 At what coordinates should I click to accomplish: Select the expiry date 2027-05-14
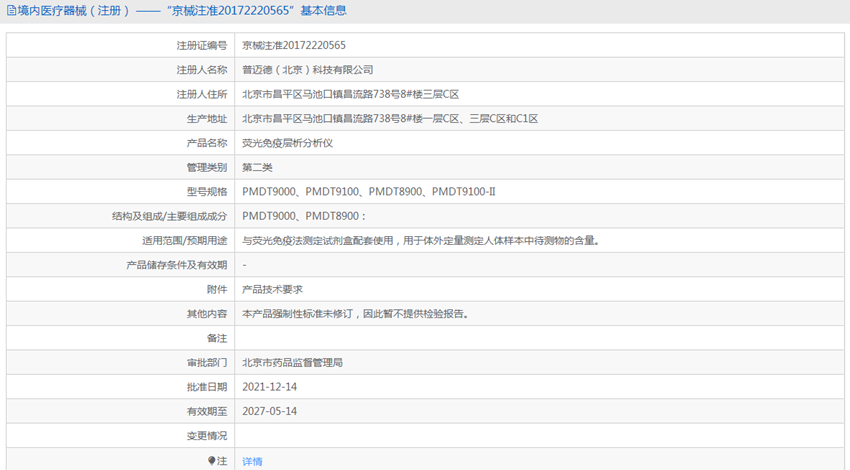tap(269, 411)
